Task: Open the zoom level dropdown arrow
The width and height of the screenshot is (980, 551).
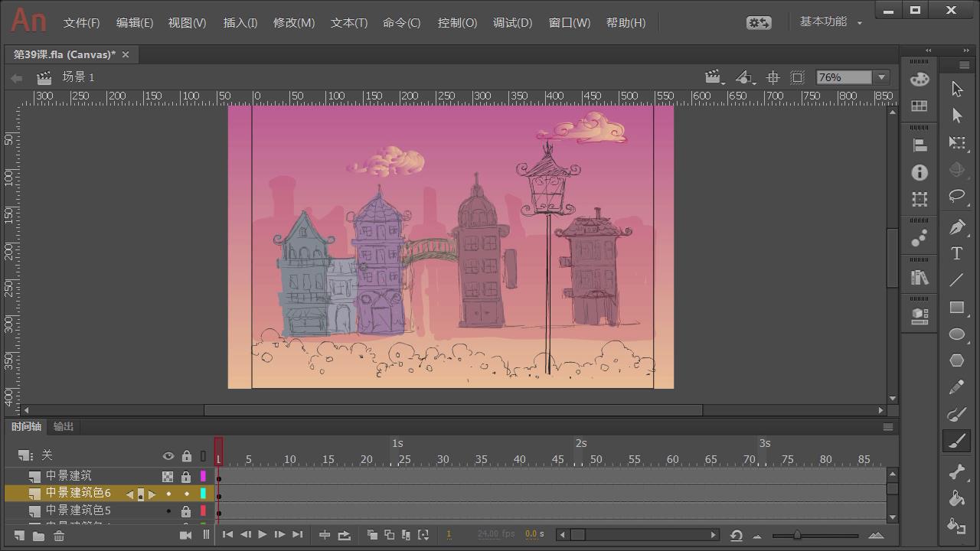Action: 882,77
